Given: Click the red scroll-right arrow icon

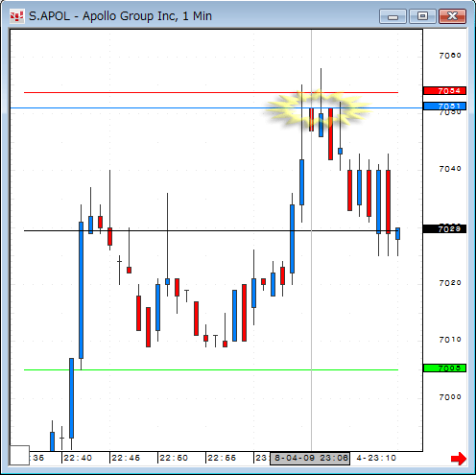Looking at the screenshot, I should 459,459.
